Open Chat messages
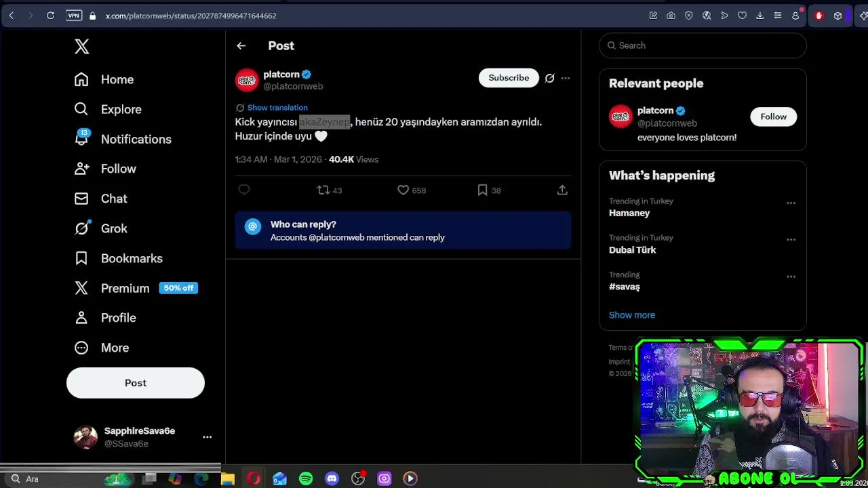The height and width of the screenshot is (488, 868). (x=101, y=199)
